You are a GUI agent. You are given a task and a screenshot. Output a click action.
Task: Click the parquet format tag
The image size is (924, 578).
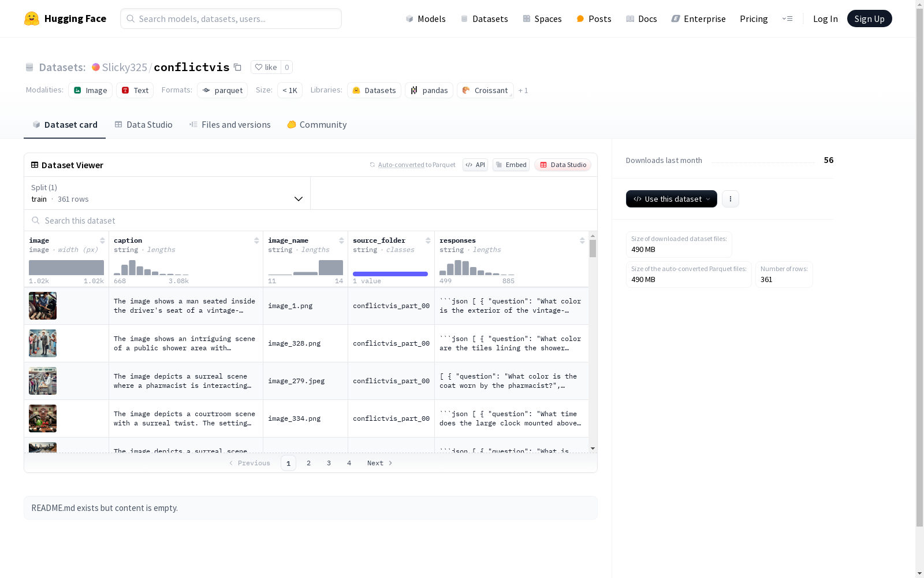coord(222,90)
